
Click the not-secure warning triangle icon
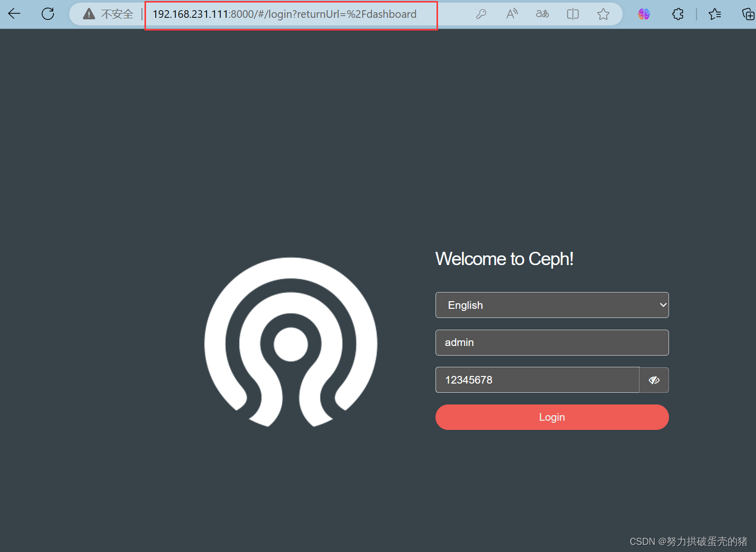pyautogui.click(x=89, y=14)
